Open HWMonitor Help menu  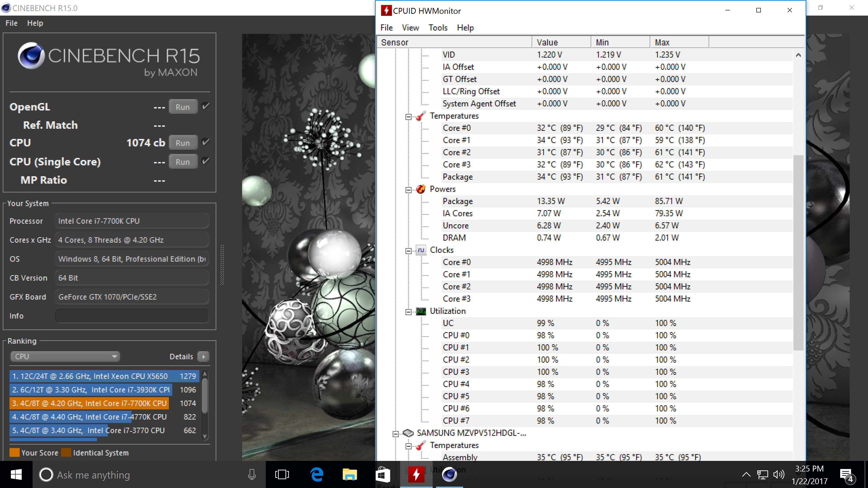point(465,28)
